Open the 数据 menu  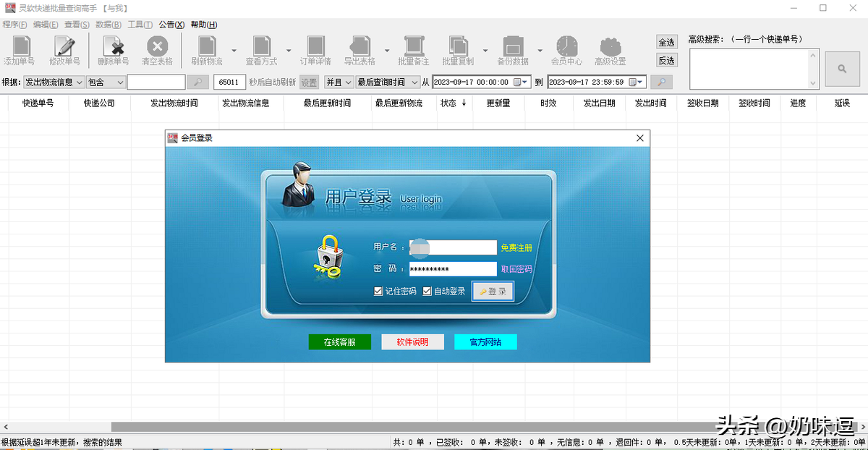pos(107,24)
